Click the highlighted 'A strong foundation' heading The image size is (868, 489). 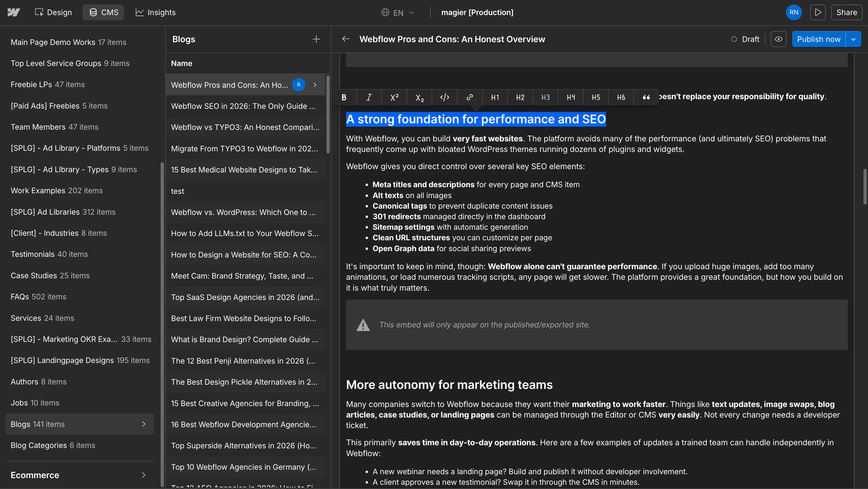(476, 119)
